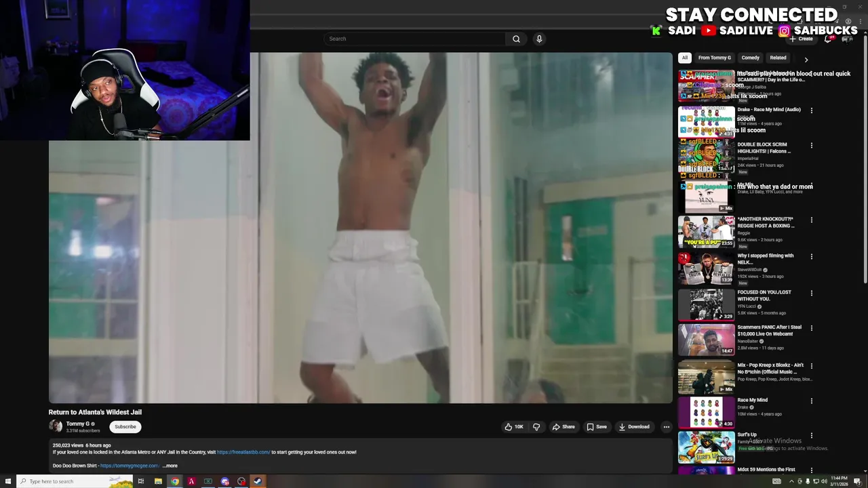
Task: Select the Related filter chip
Action: [778, 58]
